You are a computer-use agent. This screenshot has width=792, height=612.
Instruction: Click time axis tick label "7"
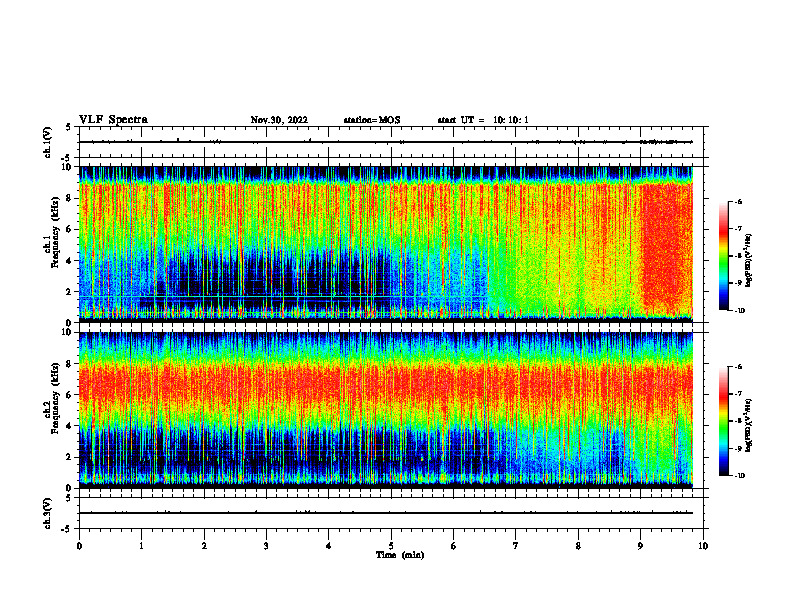(516, 546)
